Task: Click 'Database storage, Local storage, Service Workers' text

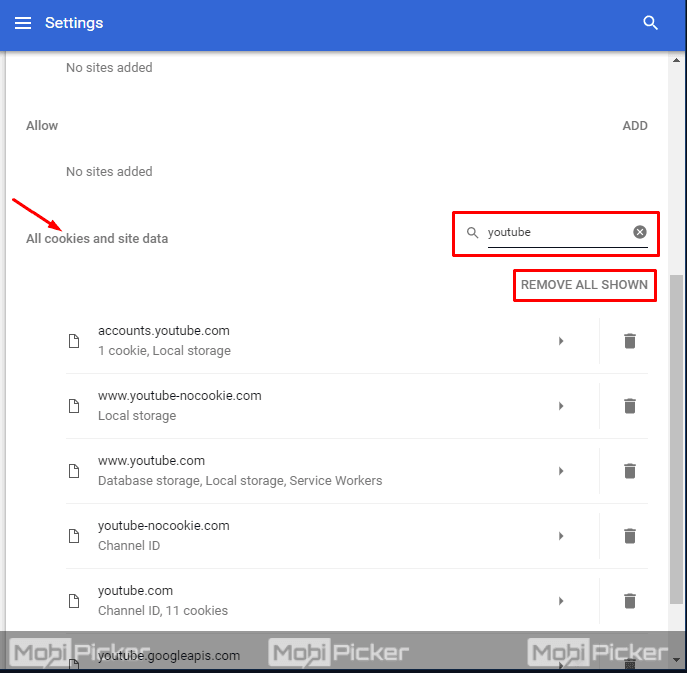Action: point(240,481)
